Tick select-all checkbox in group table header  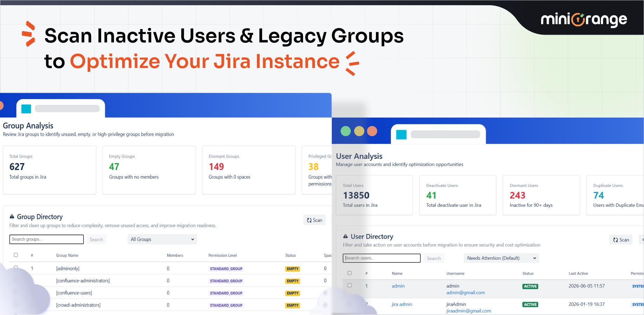point(16,255)
